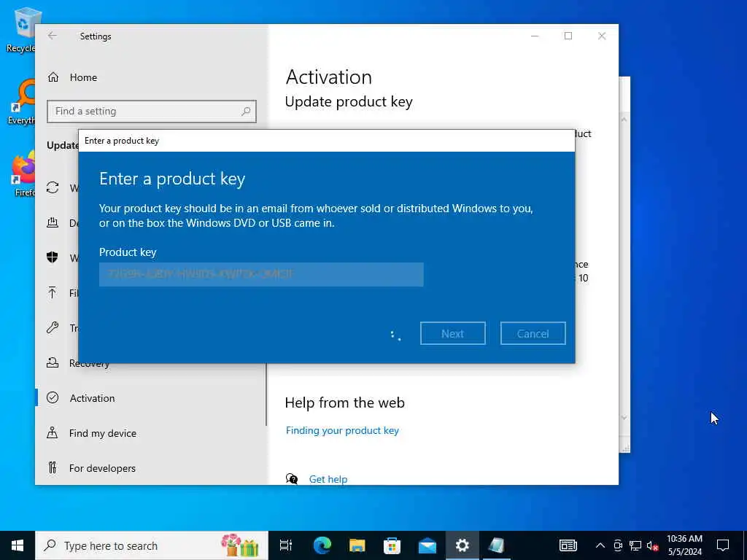Image resolution: width=747 pixels, height=560 pixels.
Task: Open News and interests taskbar widget
Action: [x=568, y=545]
